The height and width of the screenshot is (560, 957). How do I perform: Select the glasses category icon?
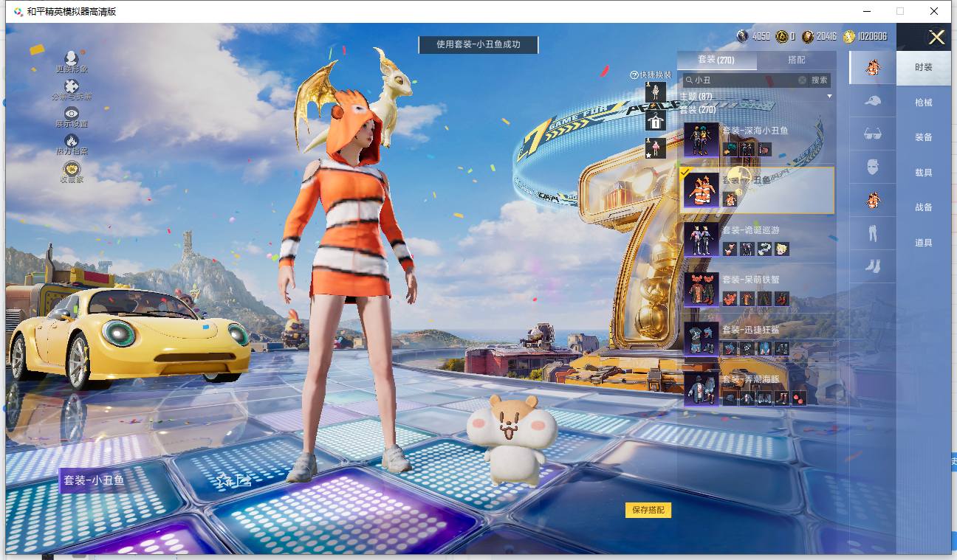[873, 134]
